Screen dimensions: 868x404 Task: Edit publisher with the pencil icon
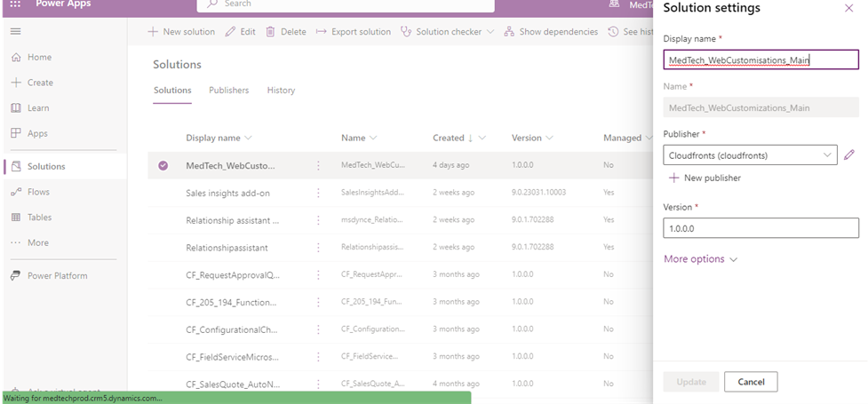pyautogui.click(x=848, y=155)
